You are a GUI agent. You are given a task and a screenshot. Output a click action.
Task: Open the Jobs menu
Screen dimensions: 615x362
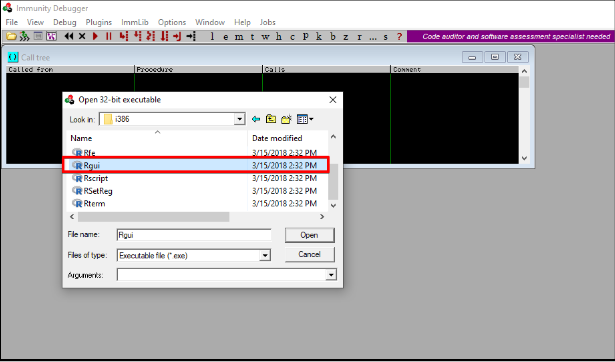pos(267,22)
